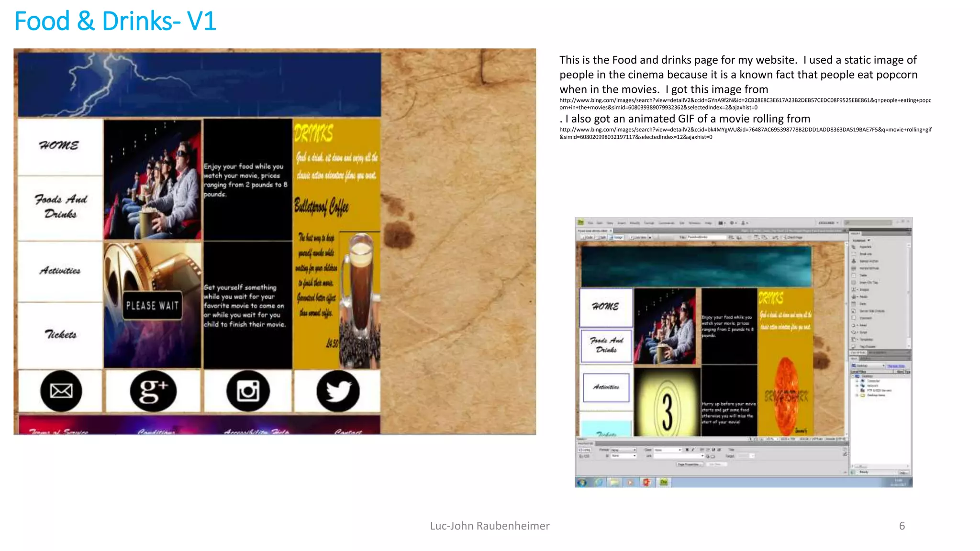
Task: Expand the Network node in Files panel
Action: click(857, 386)
